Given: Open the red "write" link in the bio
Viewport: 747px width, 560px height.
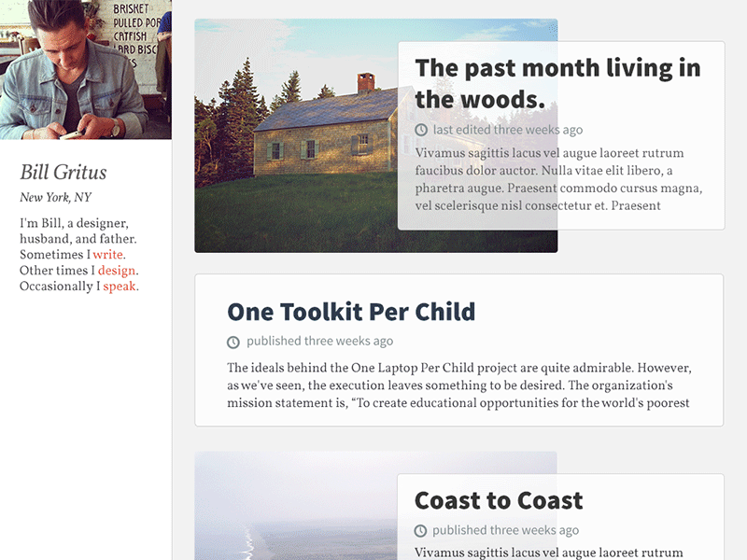Looking at the screenshot, I should click(x=108, y=255).
